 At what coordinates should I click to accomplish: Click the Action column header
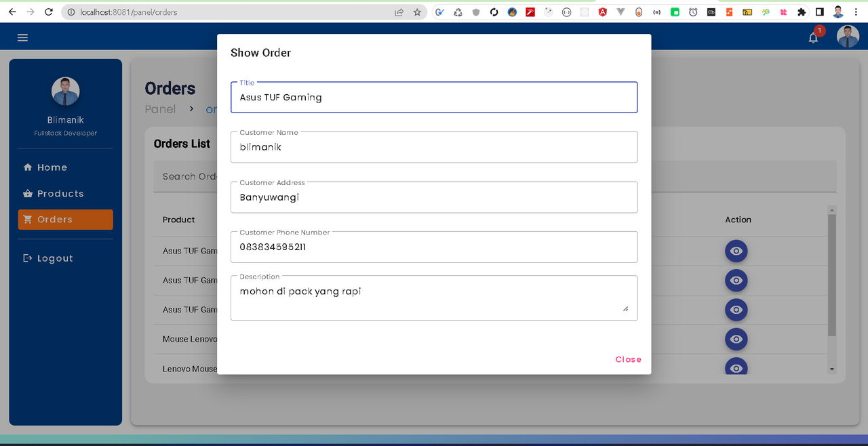pos(738,220)
